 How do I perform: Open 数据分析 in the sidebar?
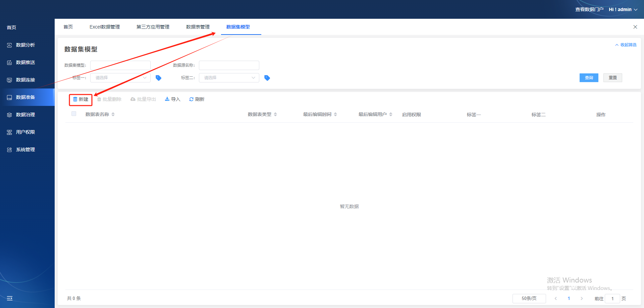coord(25,45)
